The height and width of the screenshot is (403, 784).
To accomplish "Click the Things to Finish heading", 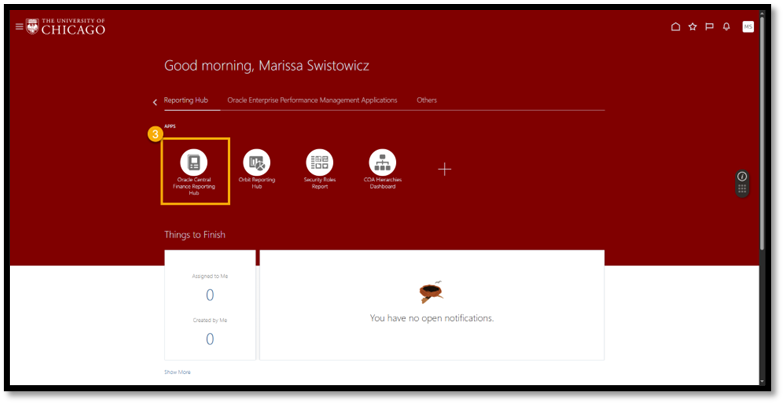I will (x=194, y=234).
